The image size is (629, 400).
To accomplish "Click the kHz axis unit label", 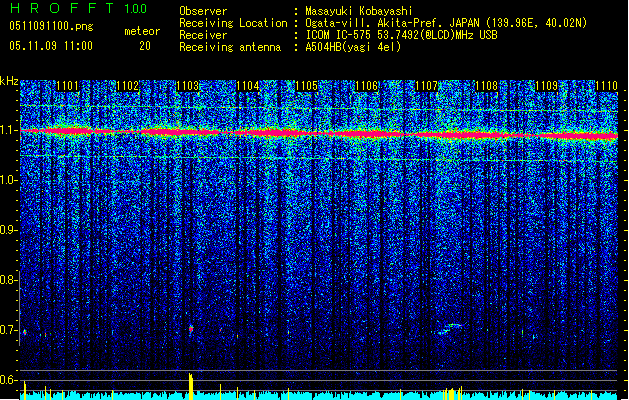I will [9, 81].
